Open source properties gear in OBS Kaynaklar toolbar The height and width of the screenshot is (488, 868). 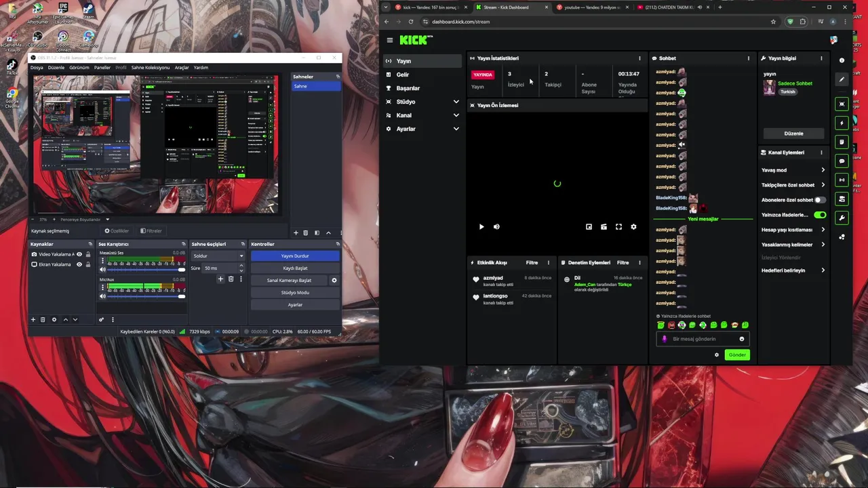[x=54, y=319]
